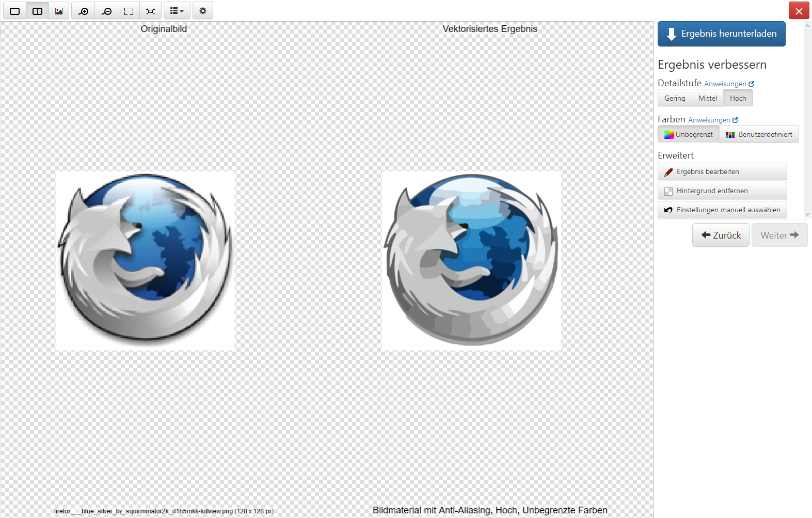Select the split side-by-side view icon
This screenshot has height=518, width=812.
coord(37,11)
